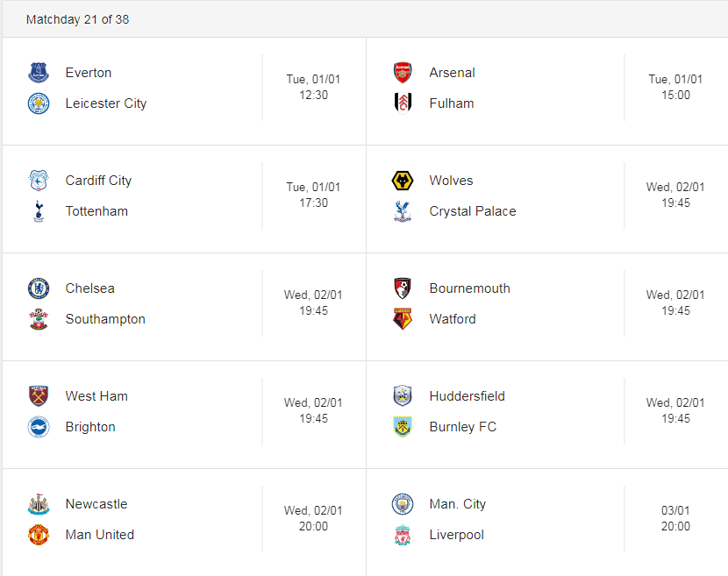The image size is (728, 576).
Task: Click the Everton club crest
Action: (39, 73)
